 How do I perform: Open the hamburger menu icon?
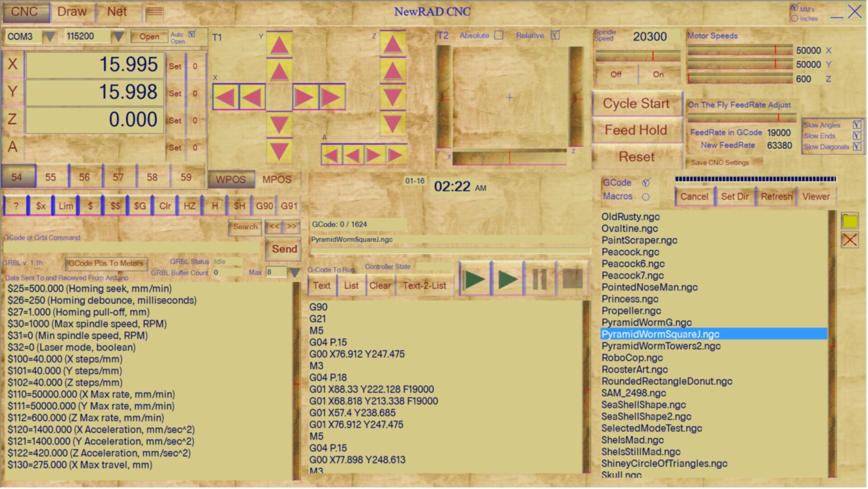coord(154,12)
